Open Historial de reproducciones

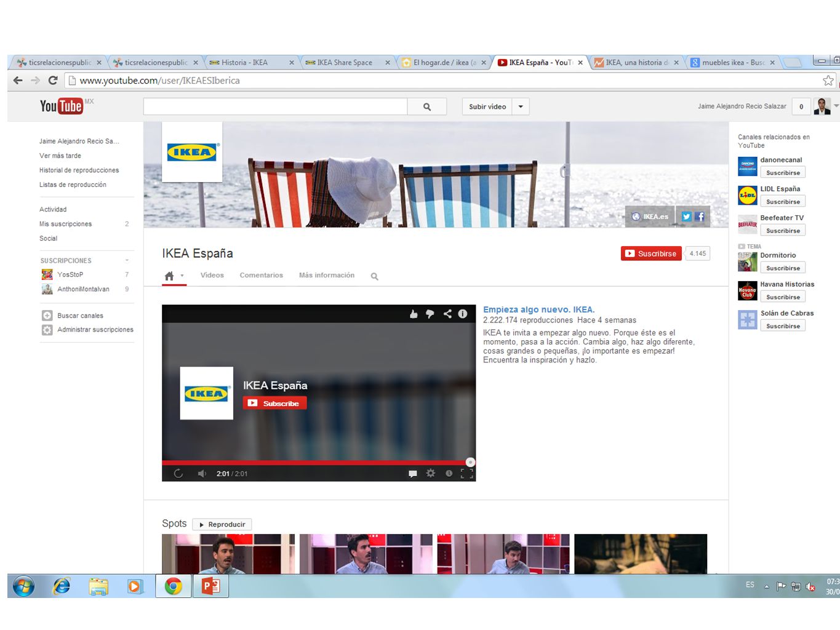point(79,170)
